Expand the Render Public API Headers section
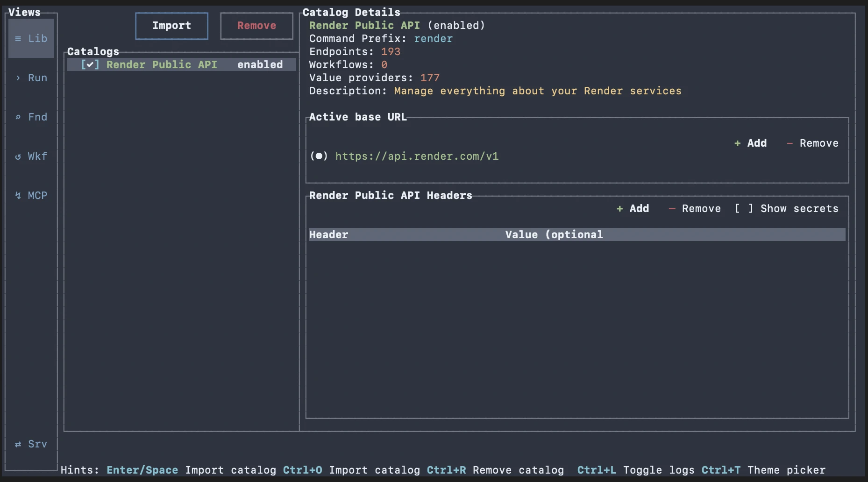 [391, 195]
